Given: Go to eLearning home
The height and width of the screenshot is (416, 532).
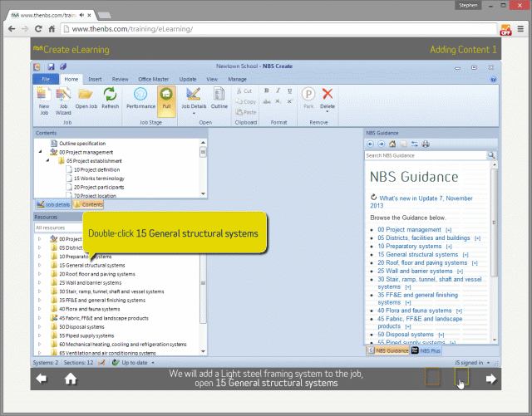Looking at the screenshot, I should click(x=71, y=379).
